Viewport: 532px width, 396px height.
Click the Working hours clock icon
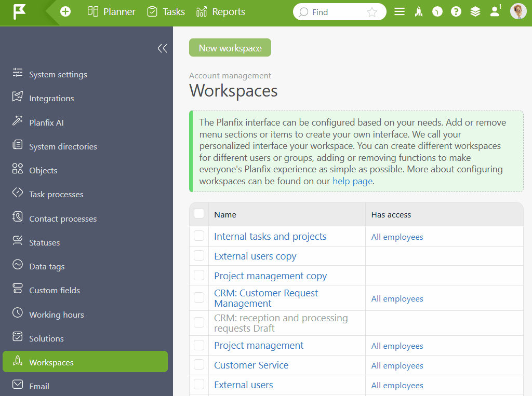(18, 312)
